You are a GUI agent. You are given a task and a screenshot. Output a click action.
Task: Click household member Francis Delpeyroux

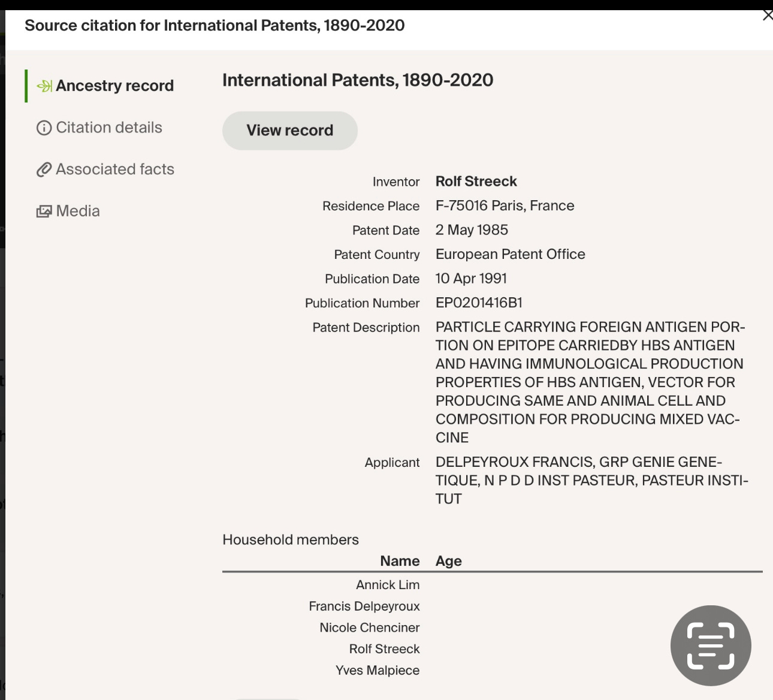click(x=364, y=607)
